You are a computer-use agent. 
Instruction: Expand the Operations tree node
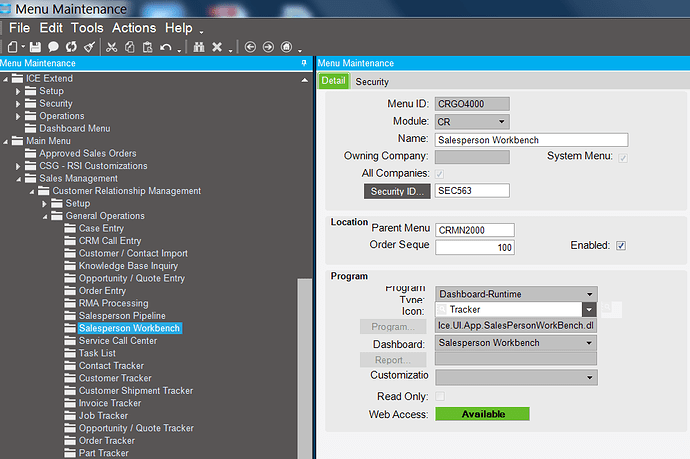click(x=18, y=117)
